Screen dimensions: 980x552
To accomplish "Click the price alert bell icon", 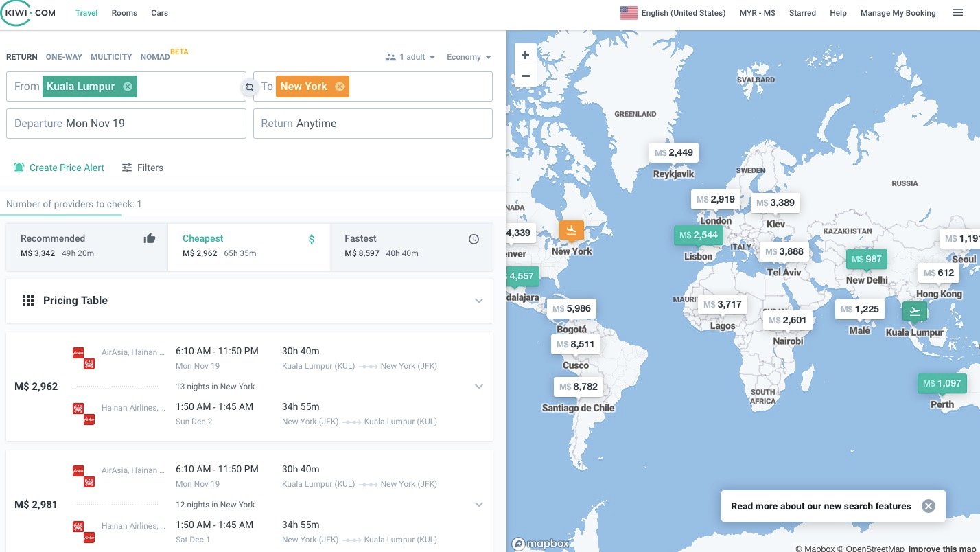I will 19,168.
